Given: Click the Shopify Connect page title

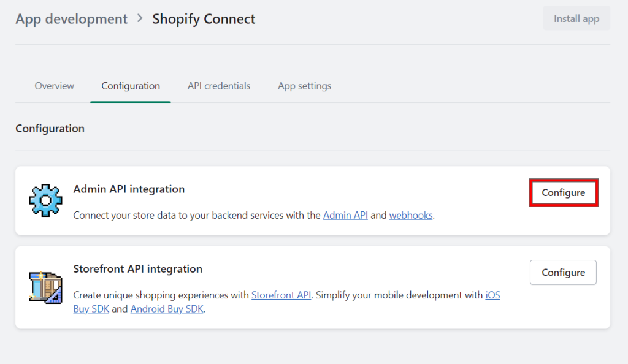Looking at the screenshot, I should (204, 19).
